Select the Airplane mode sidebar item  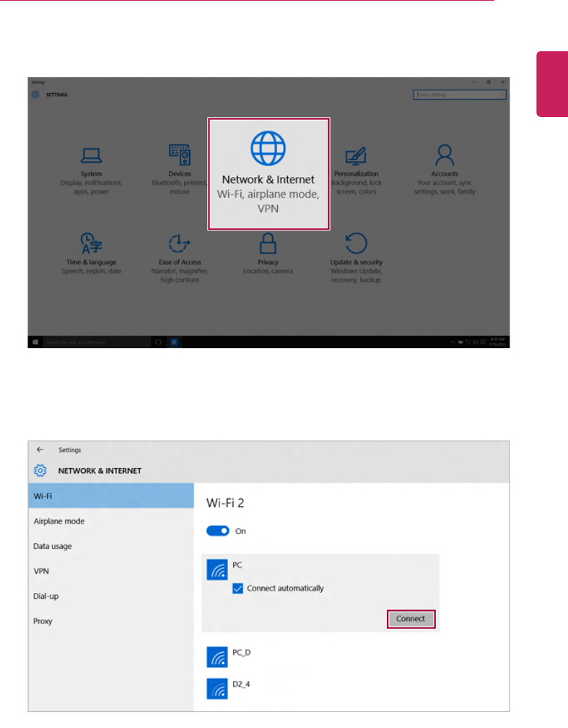point(111,521)
